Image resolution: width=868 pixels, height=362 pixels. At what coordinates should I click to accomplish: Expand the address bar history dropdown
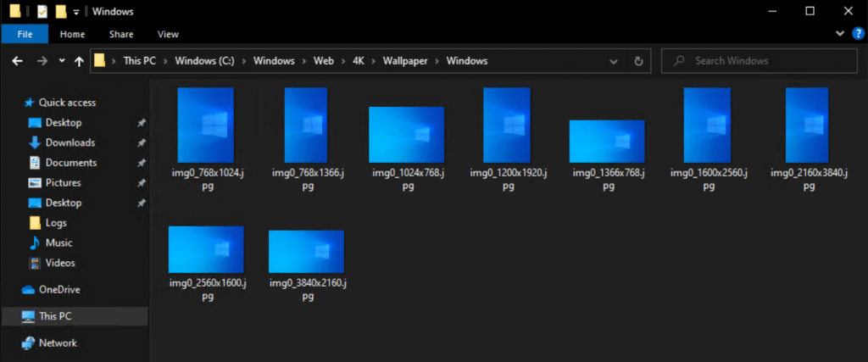[x=614, y=61]
